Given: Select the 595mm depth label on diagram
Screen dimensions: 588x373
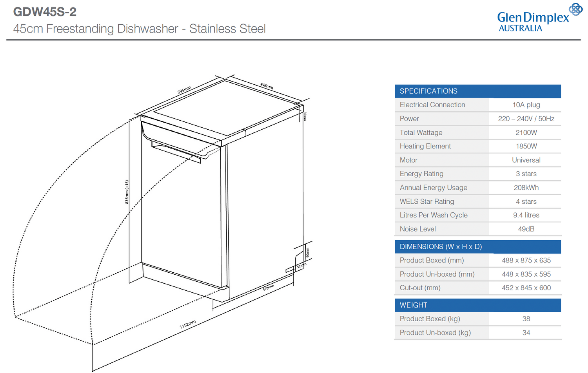Looking at the screenshot, I should [x=184, y=90].
